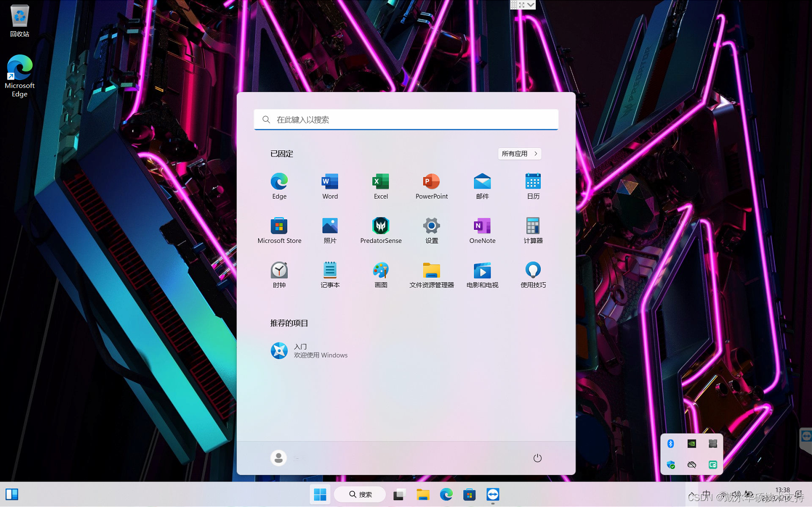Open Edge from pinned apps
Screen dimensions: 812x507
click(x=279, y=186)
